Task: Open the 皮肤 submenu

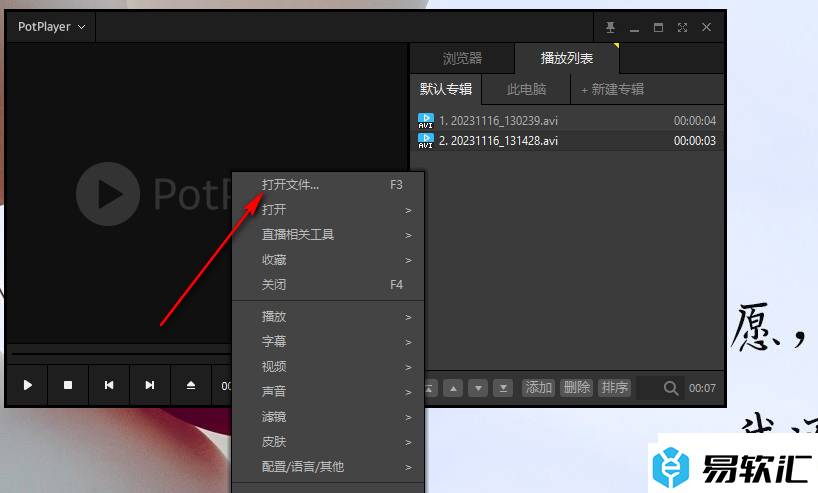Action: pos(328,442)
